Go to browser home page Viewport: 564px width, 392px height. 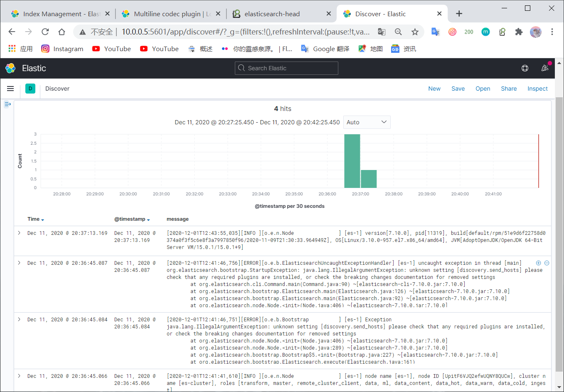pyautogui.click(x=62, y=32)
